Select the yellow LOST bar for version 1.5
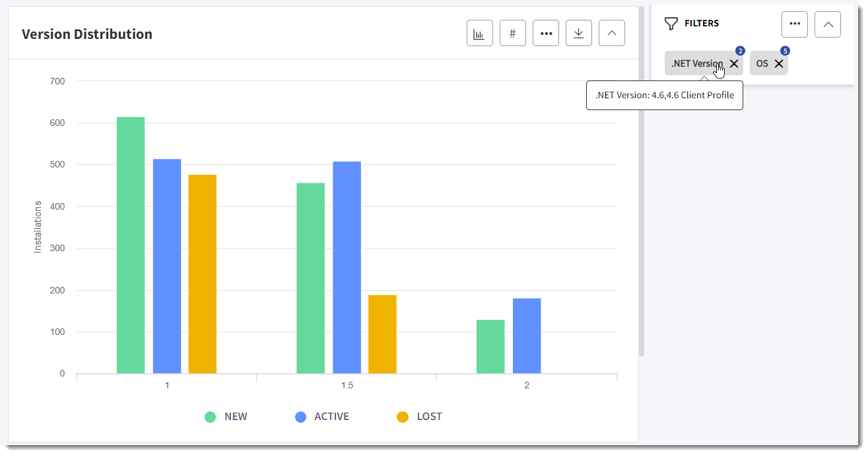 (382, 334)
